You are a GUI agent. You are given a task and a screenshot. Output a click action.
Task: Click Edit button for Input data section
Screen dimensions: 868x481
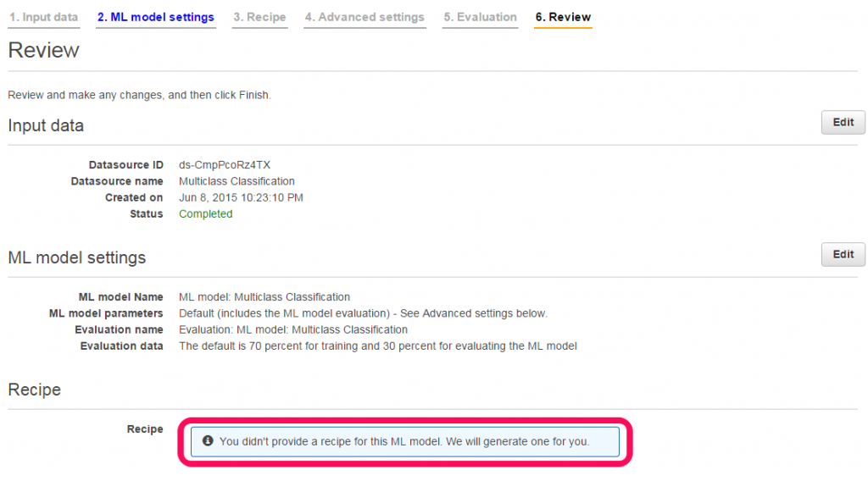click(843, 122)
